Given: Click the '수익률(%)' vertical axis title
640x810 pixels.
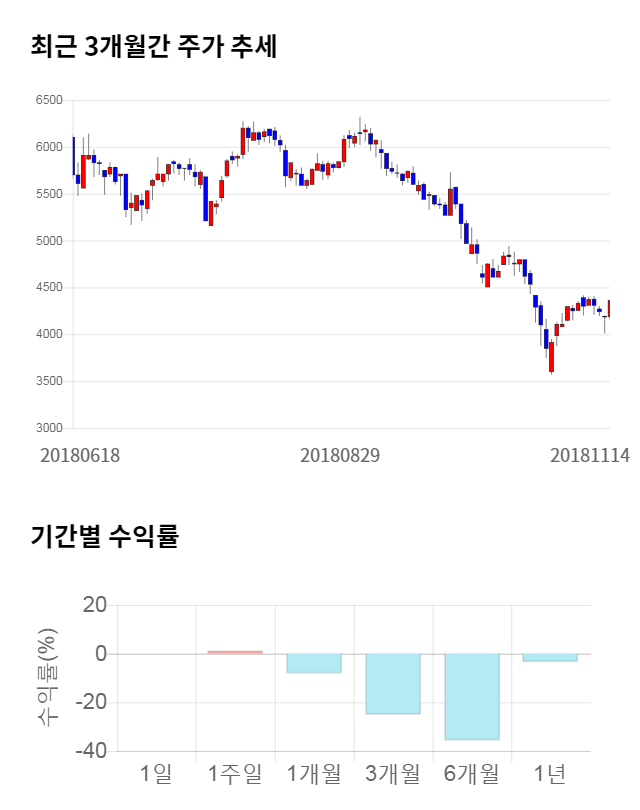Looking at the screenshot, I should point(47,678).
